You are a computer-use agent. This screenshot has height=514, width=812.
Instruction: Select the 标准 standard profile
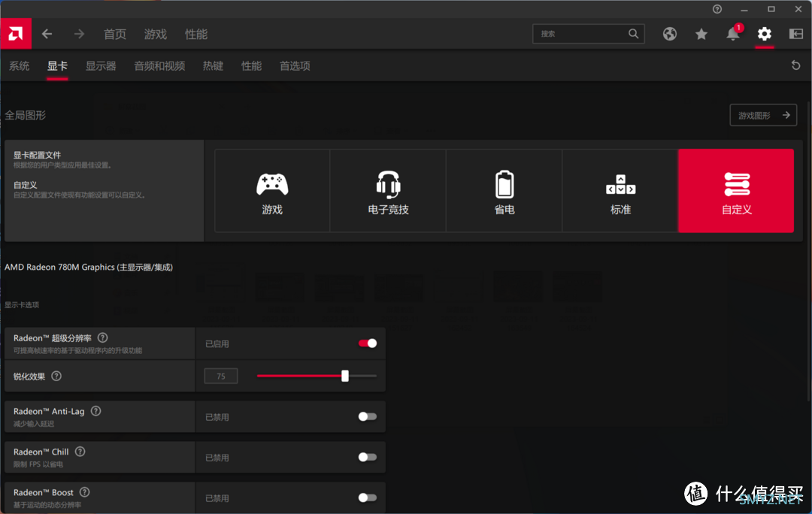[x=620, y=190]
